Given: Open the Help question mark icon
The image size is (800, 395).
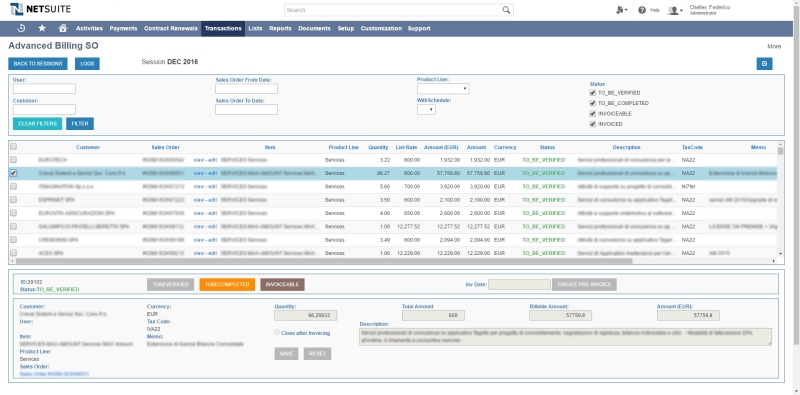Looking at the screenshot, I should 642,10.
